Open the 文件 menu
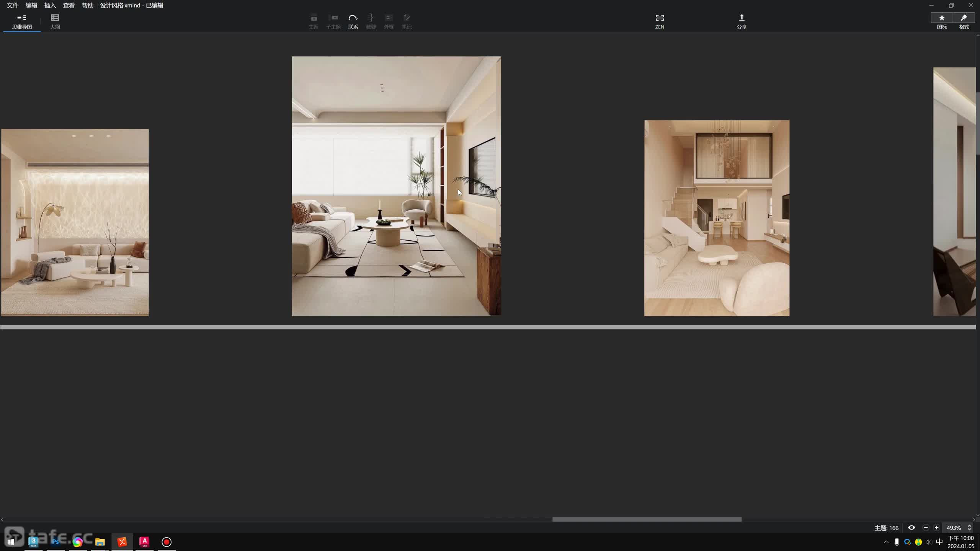Viewport: 980px width, 551px height. point(13,5)
